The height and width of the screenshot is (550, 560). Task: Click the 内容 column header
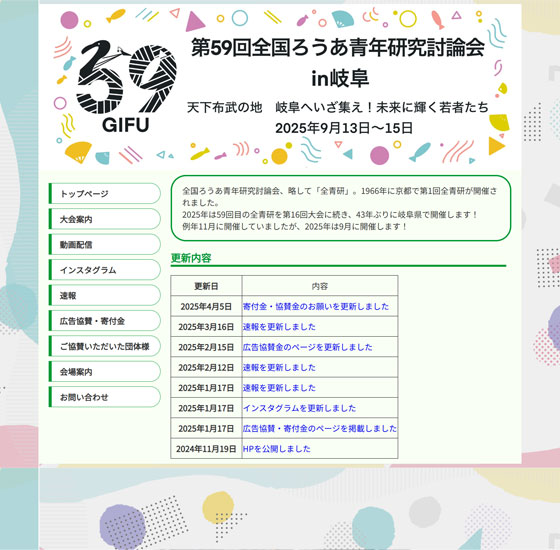tap(320, 286)
